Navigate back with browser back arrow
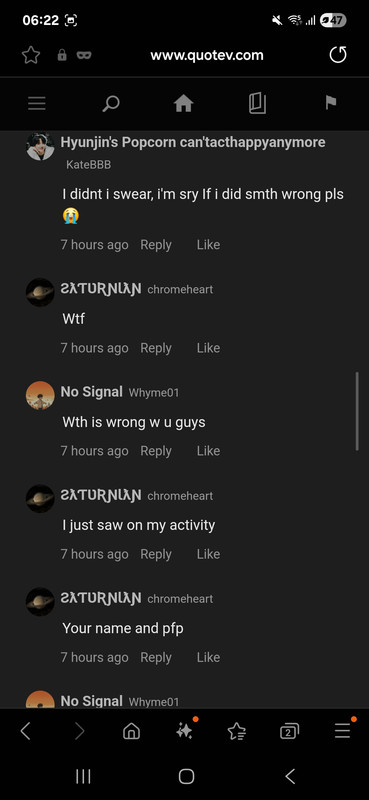Screen dimensions: 369x800 [x=26, y=732]
